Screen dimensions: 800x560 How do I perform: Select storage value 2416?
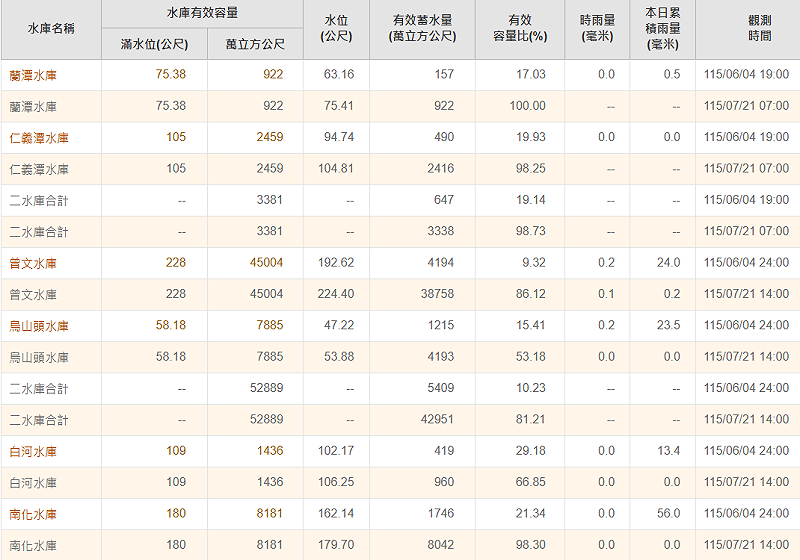coord(441,169)
